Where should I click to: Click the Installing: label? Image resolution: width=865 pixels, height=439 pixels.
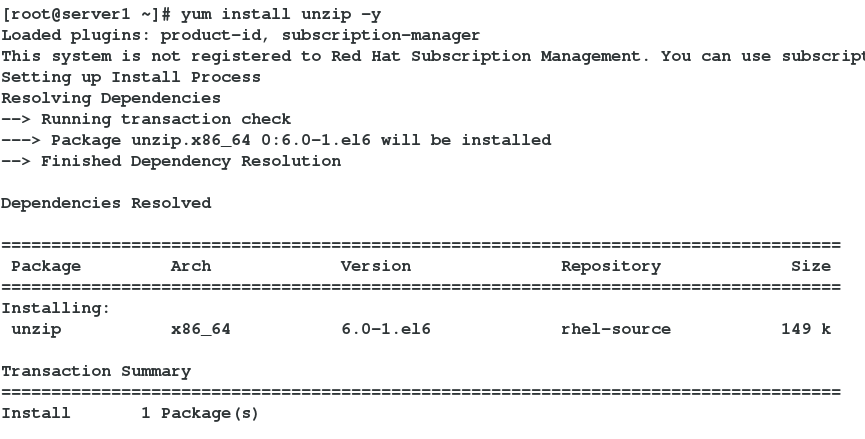coord(56,308)
